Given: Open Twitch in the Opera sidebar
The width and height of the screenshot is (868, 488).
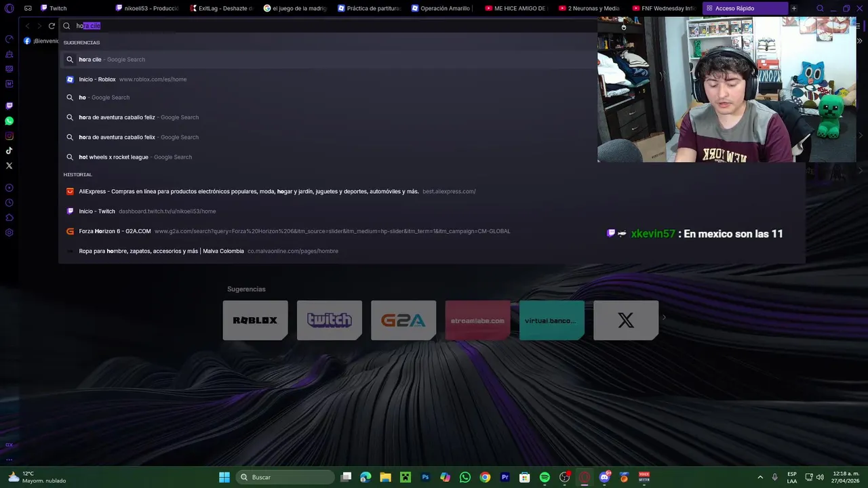Looking at the screenshot, I should tap(9, 106).
